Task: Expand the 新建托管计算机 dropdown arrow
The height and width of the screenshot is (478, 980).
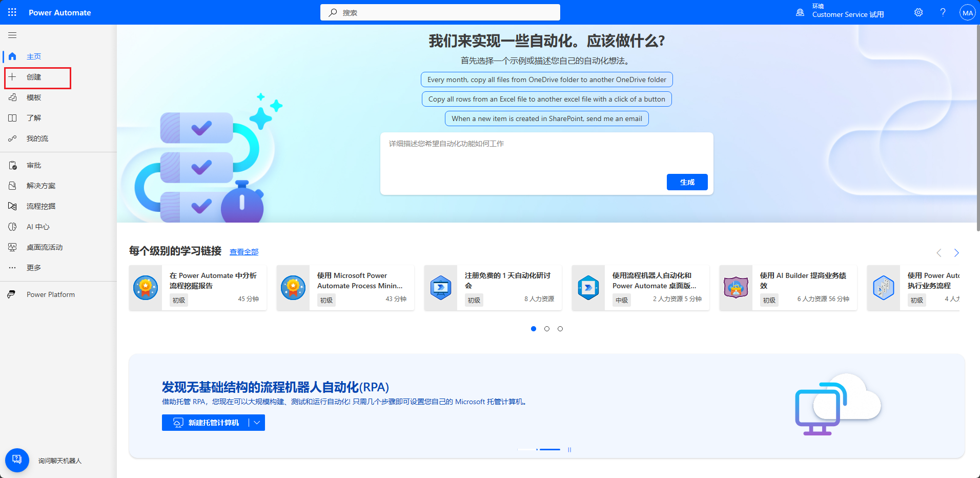Action: coord(257,423)
